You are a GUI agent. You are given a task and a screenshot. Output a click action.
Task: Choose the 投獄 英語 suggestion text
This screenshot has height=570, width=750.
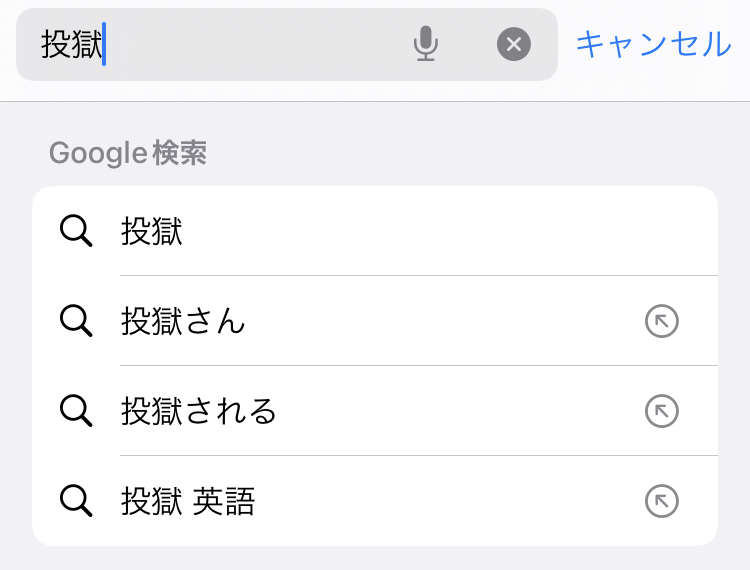tap(188, 501)
